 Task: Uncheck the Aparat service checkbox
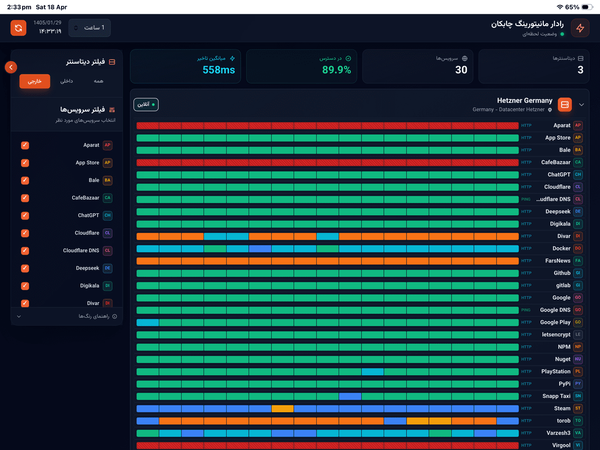click(x=25, y=145)
